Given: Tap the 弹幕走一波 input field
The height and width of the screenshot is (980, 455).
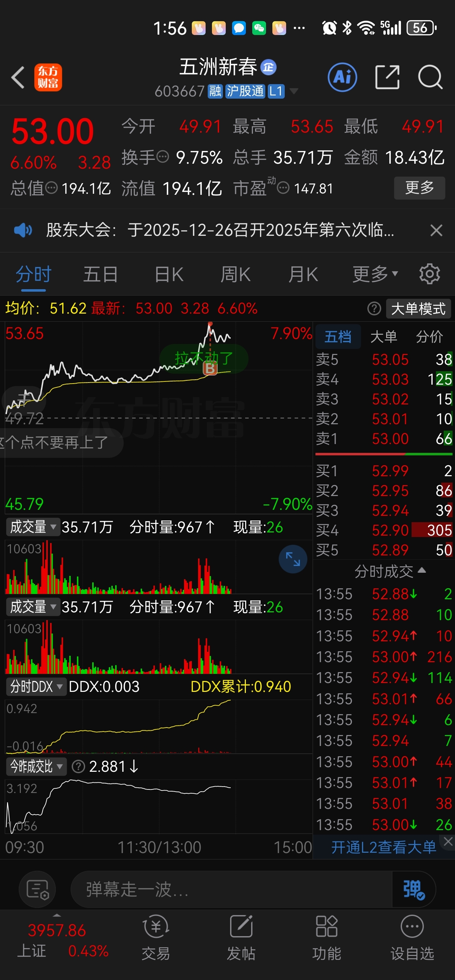Looking at the screenshot, I should [x=231, y=889].
